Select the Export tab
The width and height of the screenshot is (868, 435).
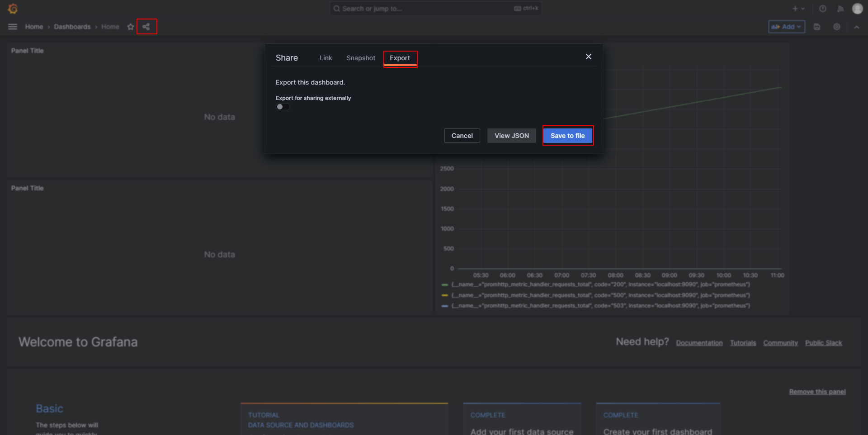[400, 58]
